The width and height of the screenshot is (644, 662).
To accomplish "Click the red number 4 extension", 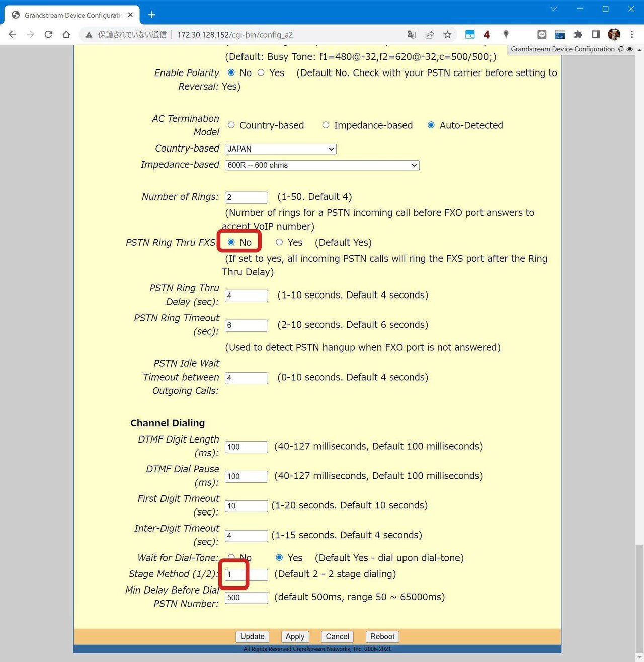I will click(x=487, y=34).
